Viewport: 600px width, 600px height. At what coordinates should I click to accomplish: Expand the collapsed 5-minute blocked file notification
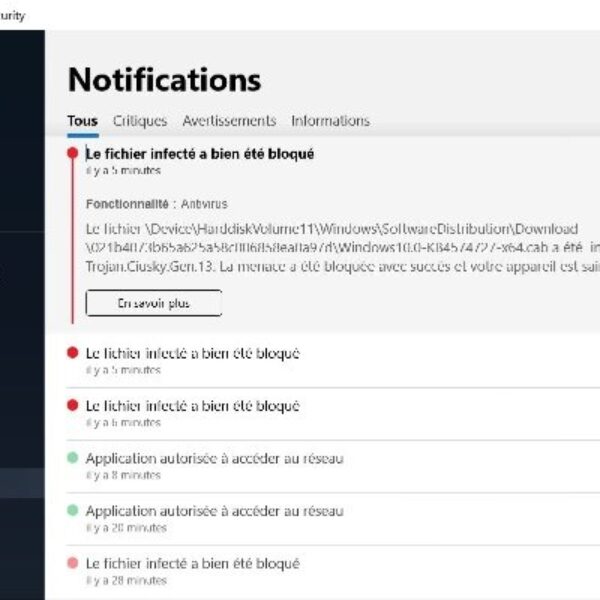click(x=193, y=353)
